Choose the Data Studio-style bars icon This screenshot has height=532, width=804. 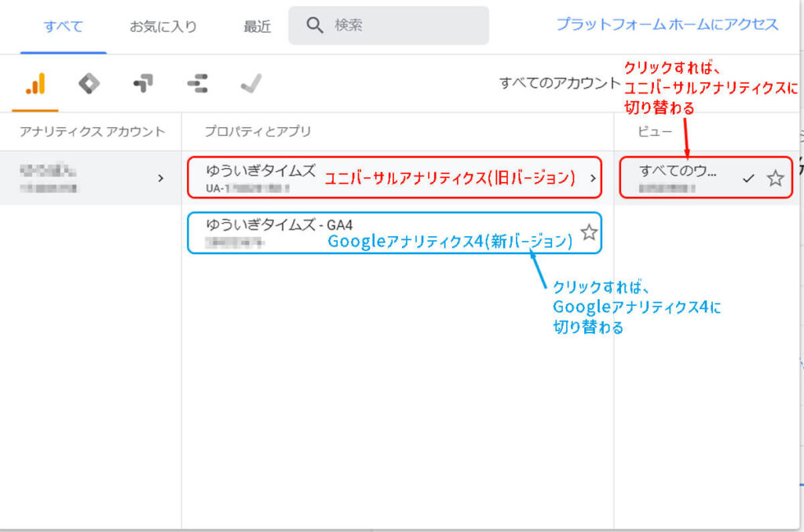tap(197, 83)
